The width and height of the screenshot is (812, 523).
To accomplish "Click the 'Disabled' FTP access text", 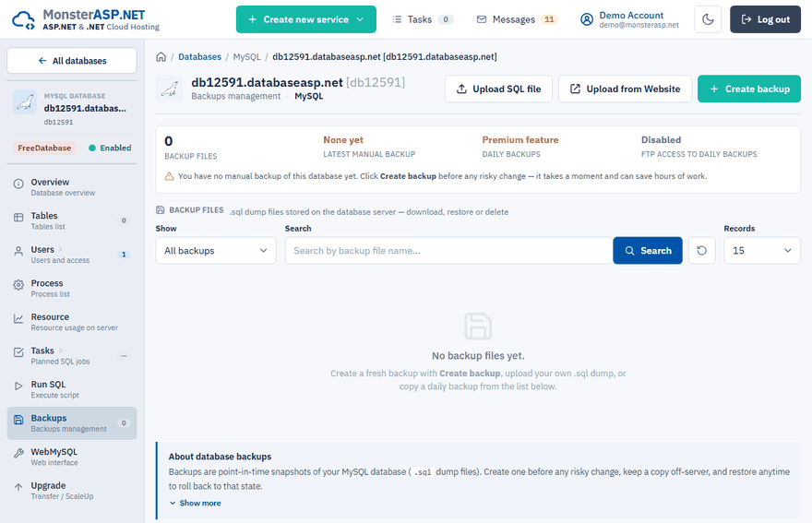I will (x=661, y=140).
